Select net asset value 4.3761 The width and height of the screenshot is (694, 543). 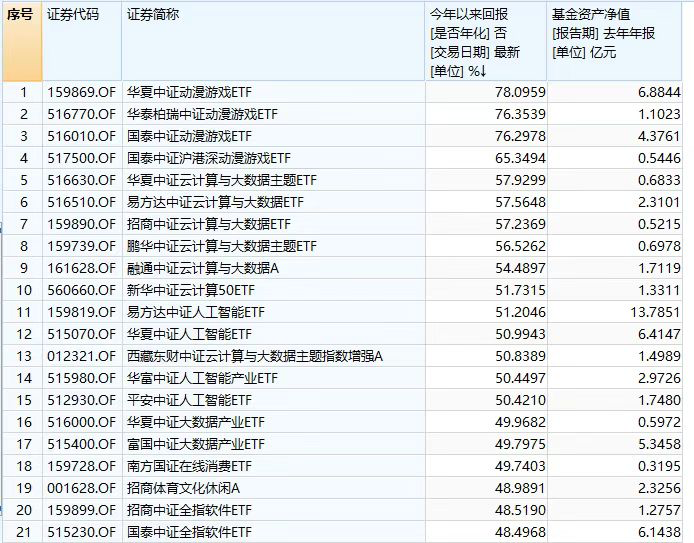point(659,136)
